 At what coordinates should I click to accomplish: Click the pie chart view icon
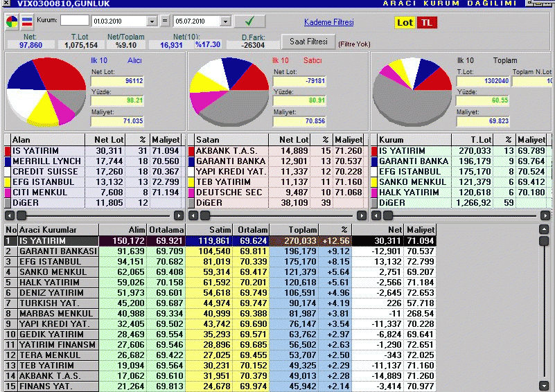pyautogui.click(x=12, y=21)
